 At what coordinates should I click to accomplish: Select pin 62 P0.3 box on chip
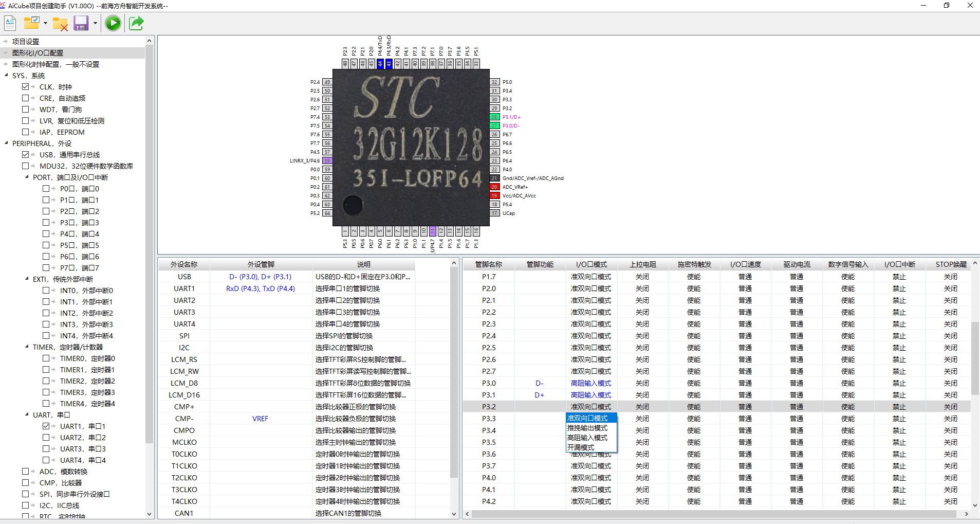tap(327, 195)
